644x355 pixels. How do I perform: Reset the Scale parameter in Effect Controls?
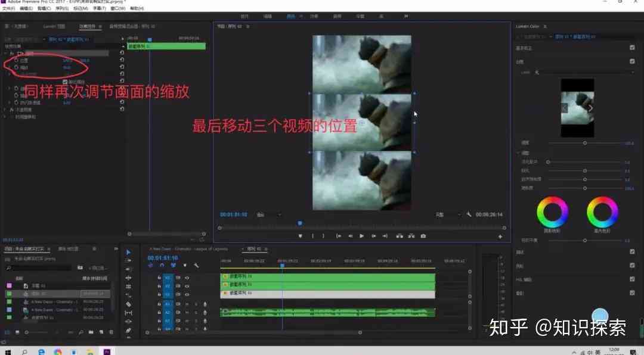tap(122, 67)
